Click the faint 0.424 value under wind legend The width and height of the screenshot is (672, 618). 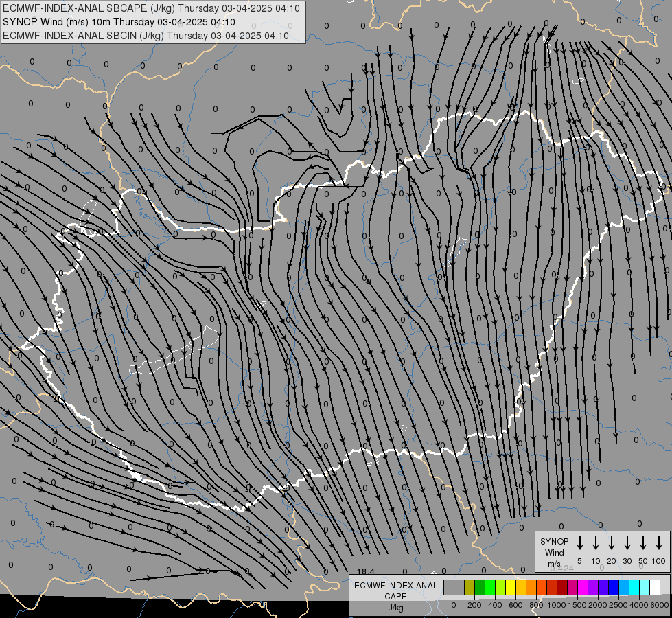coord(561,569)
